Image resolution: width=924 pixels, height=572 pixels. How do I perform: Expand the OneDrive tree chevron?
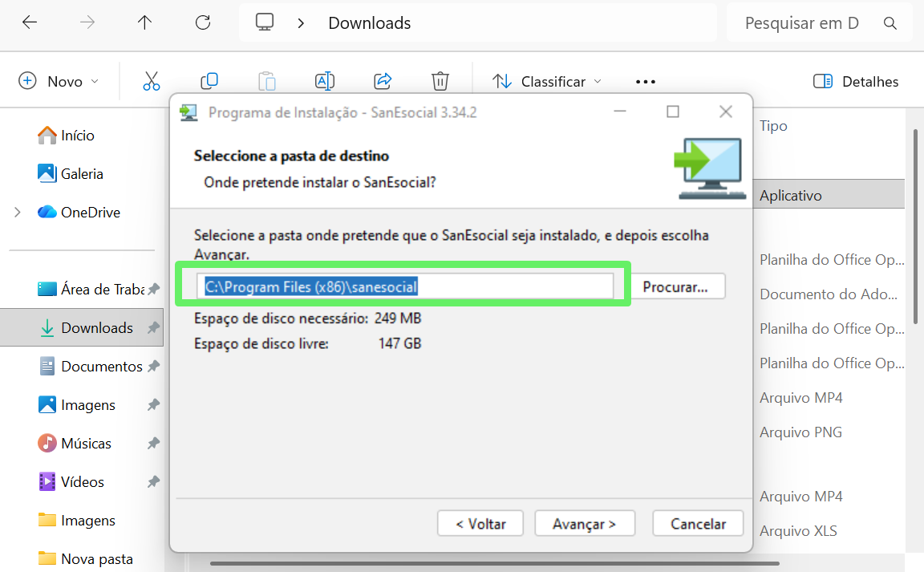[18, 213]
